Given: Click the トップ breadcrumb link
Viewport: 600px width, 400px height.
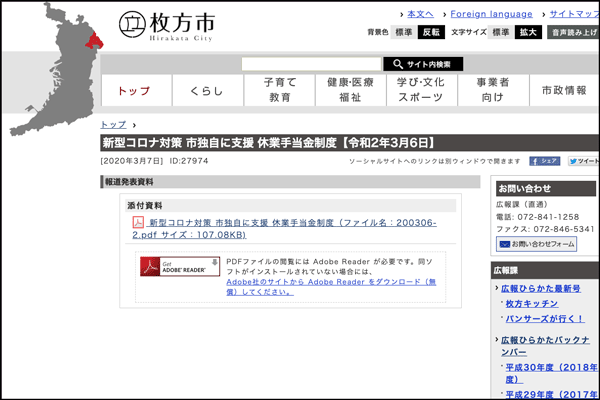Looking at the screenshot, I should coord(113,125).
